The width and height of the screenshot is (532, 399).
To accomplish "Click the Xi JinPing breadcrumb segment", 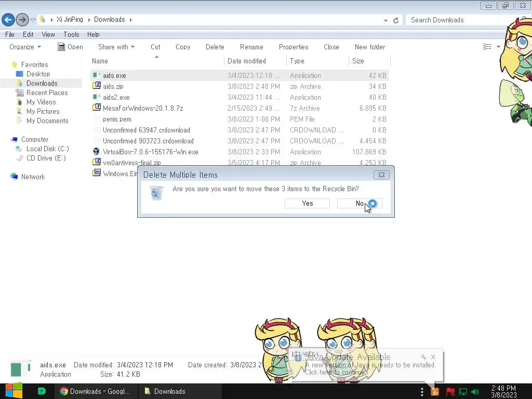I will click(x=70, y=19).
